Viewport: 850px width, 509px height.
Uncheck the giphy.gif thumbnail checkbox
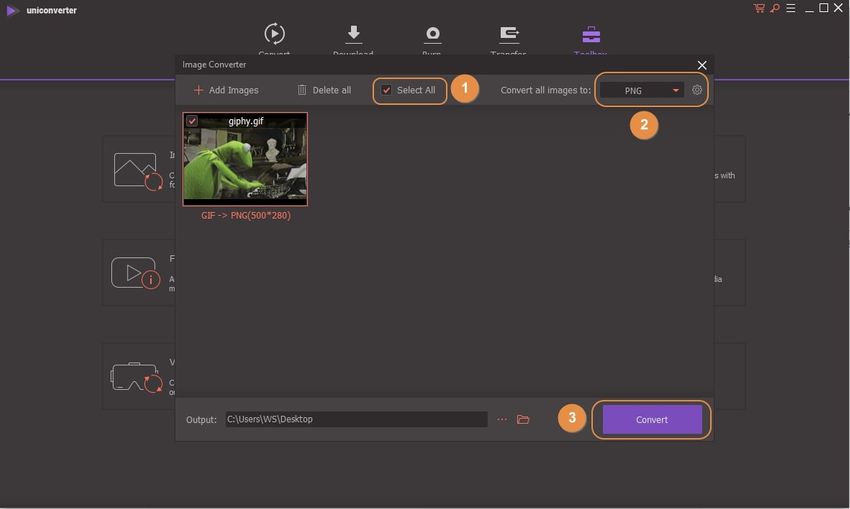pyautogui.click(x=192, y=121)
